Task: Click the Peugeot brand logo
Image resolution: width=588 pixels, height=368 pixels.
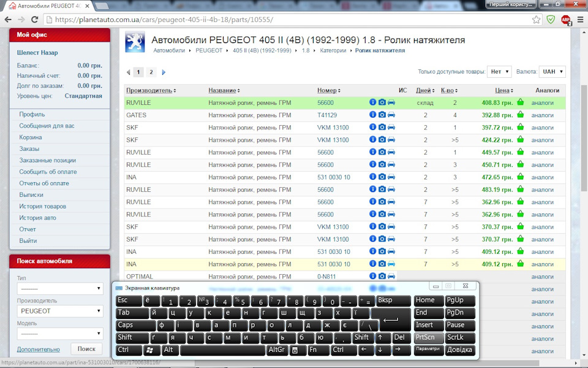Action: click(x=135, y=42)
